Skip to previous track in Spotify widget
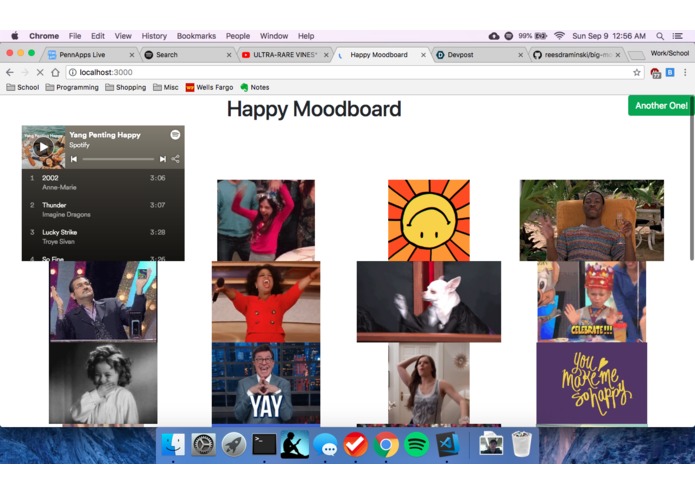Screen dimensions: 695x494 tap(74, 159)
